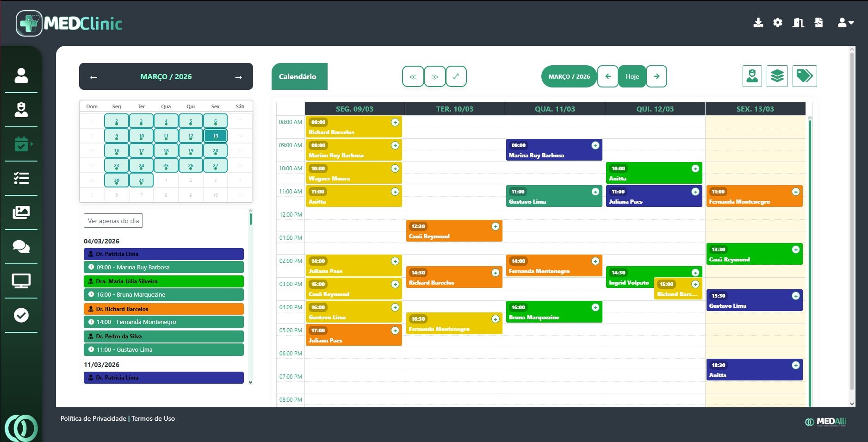
Task: Open the image gallery icon in the sidebar
Action: 21,213
